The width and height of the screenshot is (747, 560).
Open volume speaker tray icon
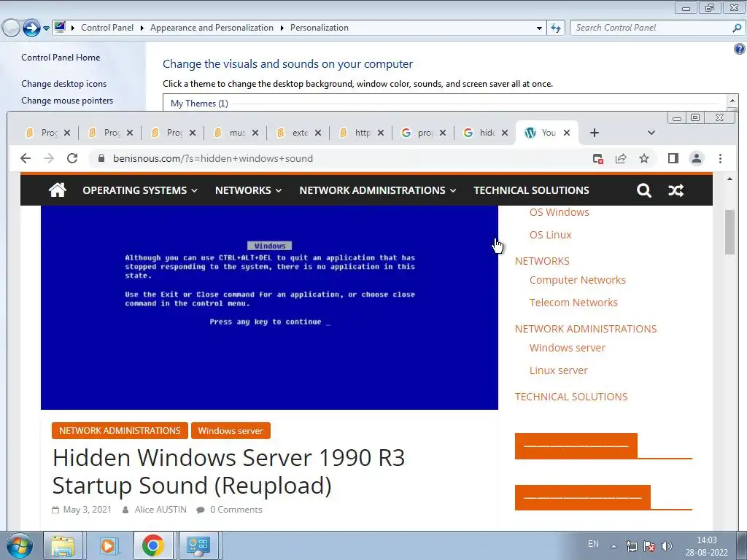[667, 546]
